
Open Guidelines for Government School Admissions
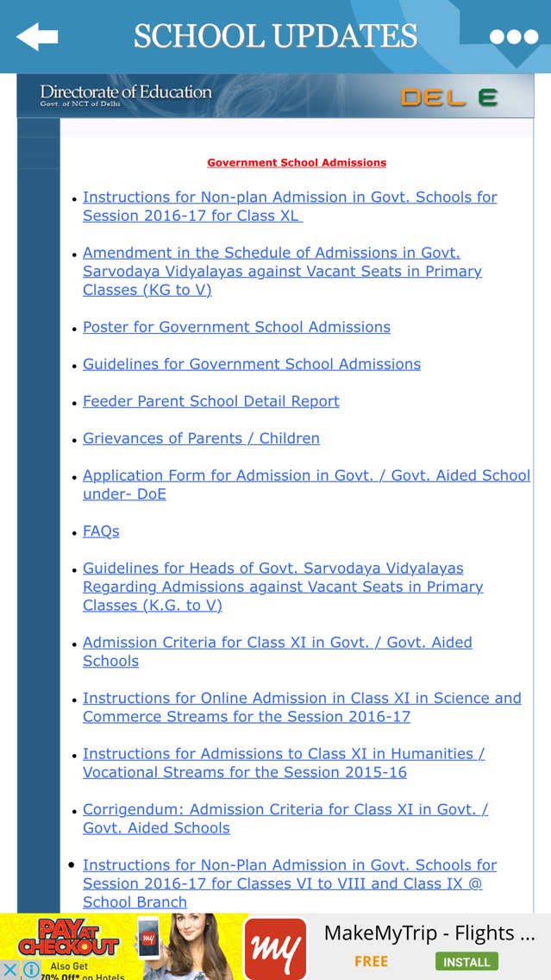click(x=252, y=364)
